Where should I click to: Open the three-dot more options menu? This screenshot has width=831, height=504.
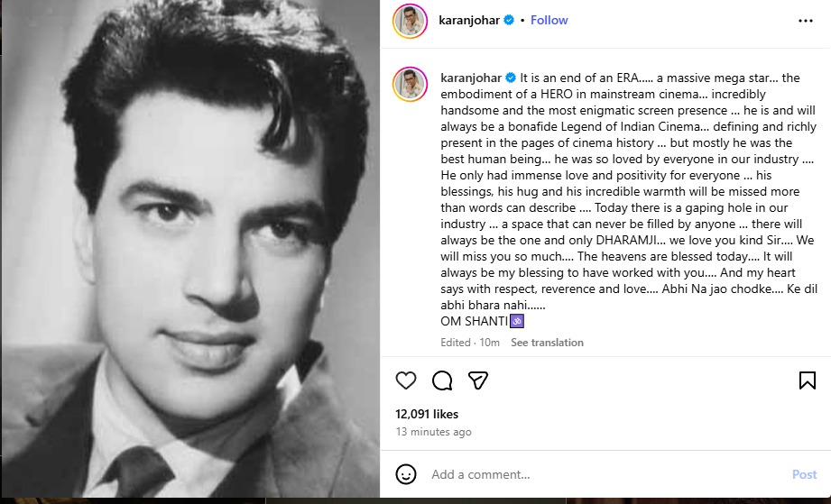point(806,21)
